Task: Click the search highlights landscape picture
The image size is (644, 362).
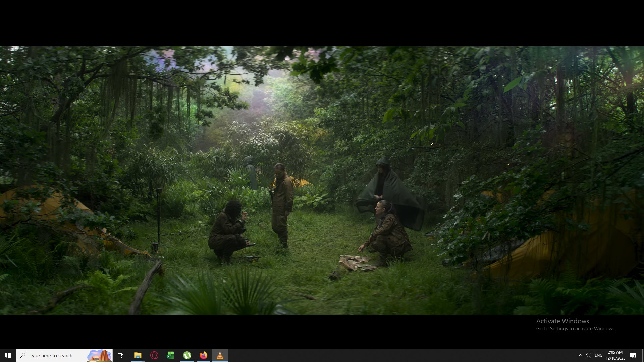Action: click(100, 355)
